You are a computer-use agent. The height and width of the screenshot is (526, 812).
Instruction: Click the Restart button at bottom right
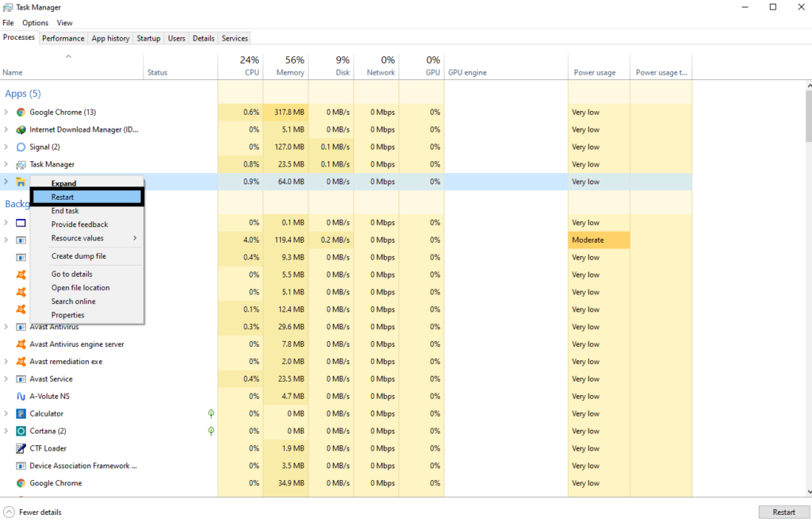[x=784, y=512]
